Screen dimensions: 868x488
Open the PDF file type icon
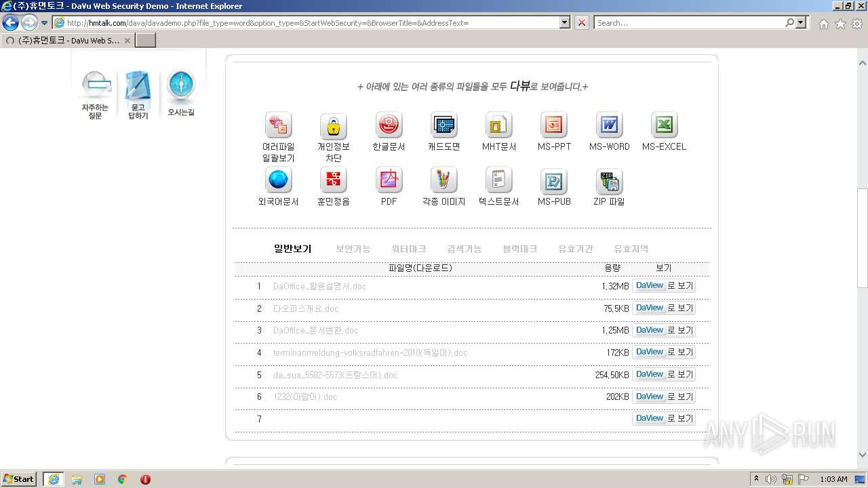coord(389,180)
